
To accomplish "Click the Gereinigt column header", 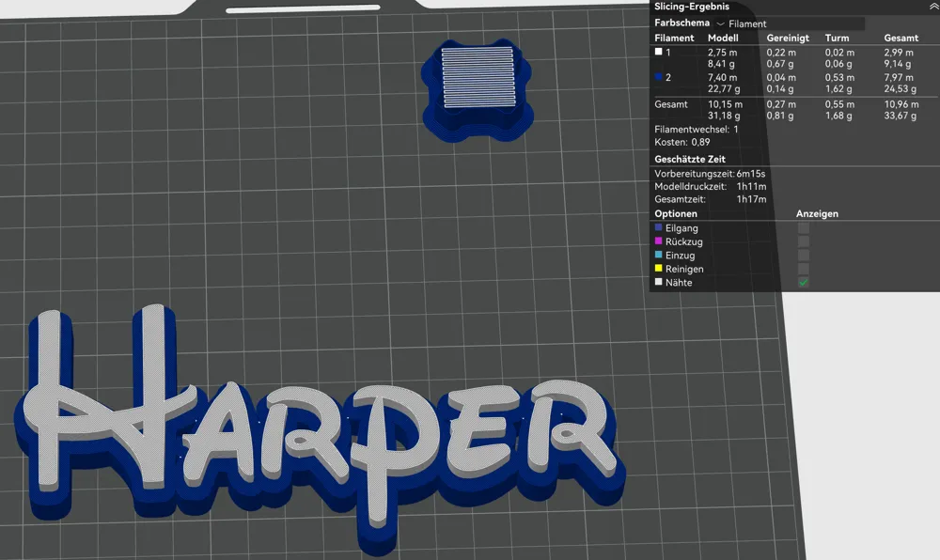I will point(788,38).
